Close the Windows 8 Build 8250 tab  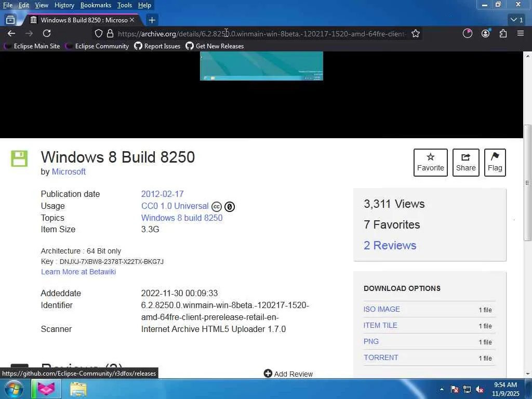132,20
